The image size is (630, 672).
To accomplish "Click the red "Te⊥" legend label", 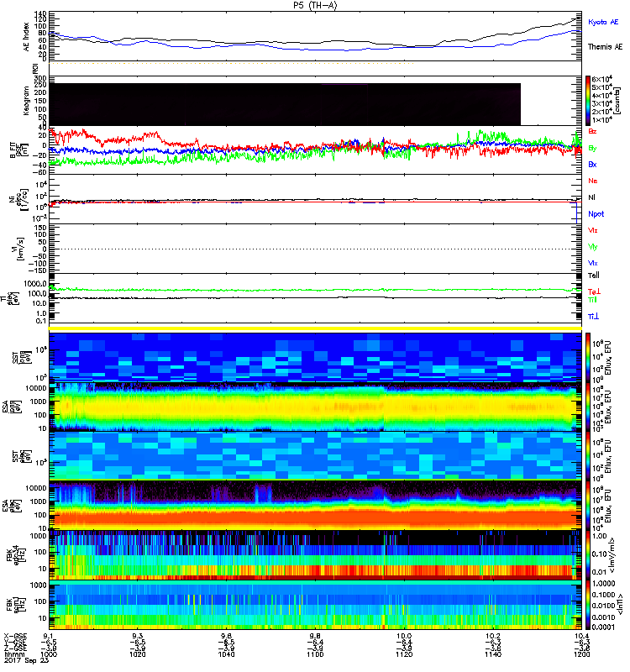I will tap(594, 291).
